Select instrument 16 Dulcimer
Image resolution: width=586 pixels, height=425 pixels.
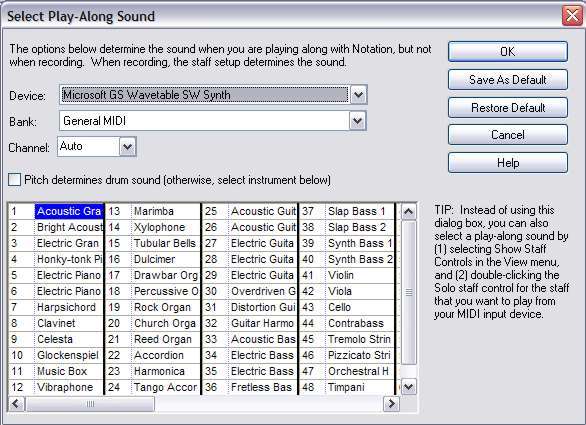tap(166, 259)
